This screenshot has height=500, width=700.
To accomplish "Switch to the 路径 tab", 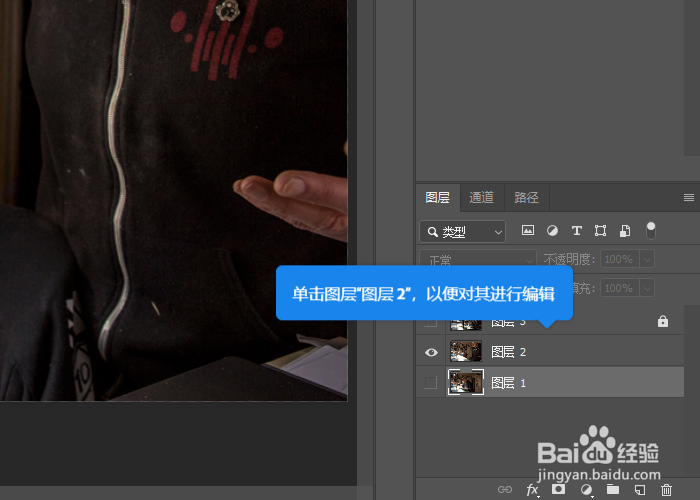I will click(x=526, y=197).
